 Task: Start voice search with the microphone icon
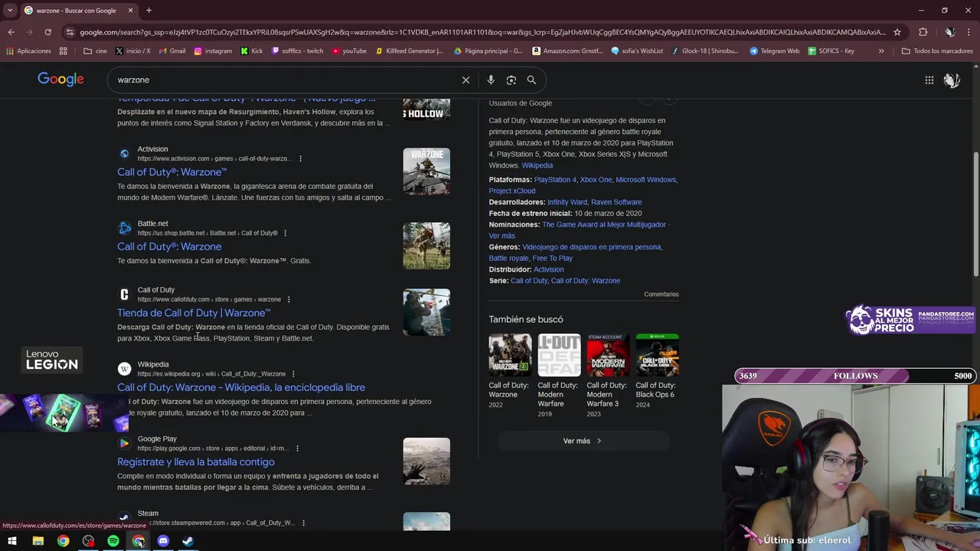pos(491,80)
